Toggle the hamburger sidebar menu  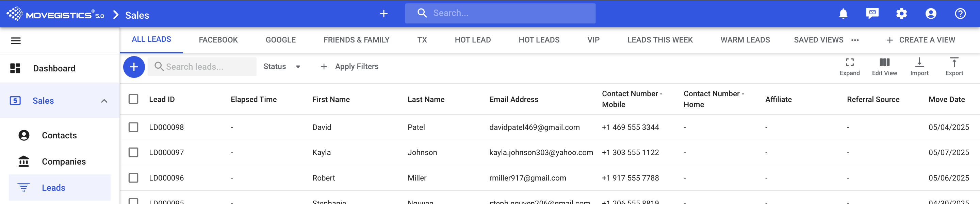click(x=16, y=41)
